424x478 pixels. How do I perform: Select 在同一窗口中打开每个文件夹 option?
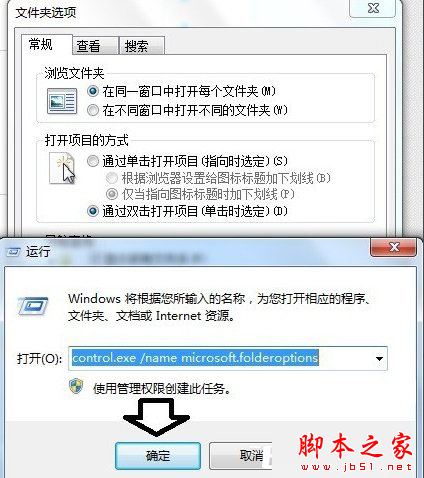pos(93,91)
